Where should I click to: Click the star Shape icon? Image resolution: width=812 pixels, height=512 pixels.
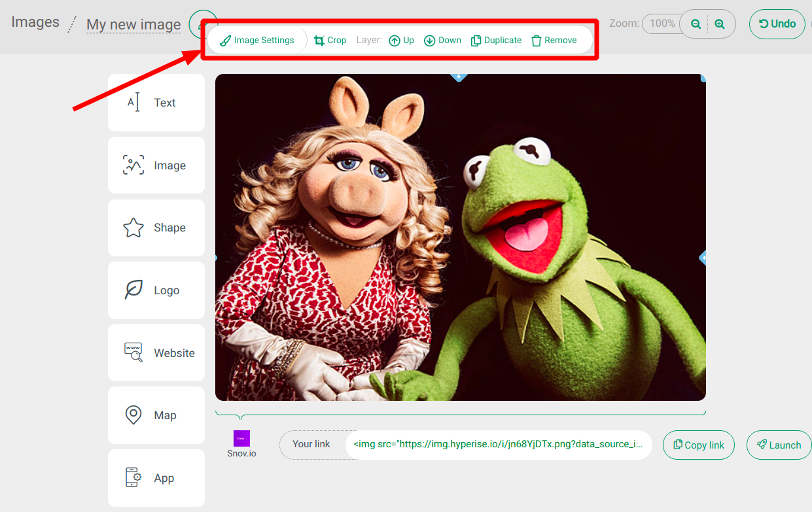(133, 228)
